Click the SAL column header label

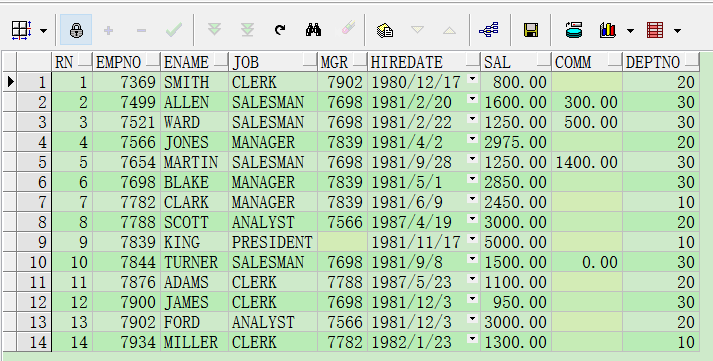497,62
